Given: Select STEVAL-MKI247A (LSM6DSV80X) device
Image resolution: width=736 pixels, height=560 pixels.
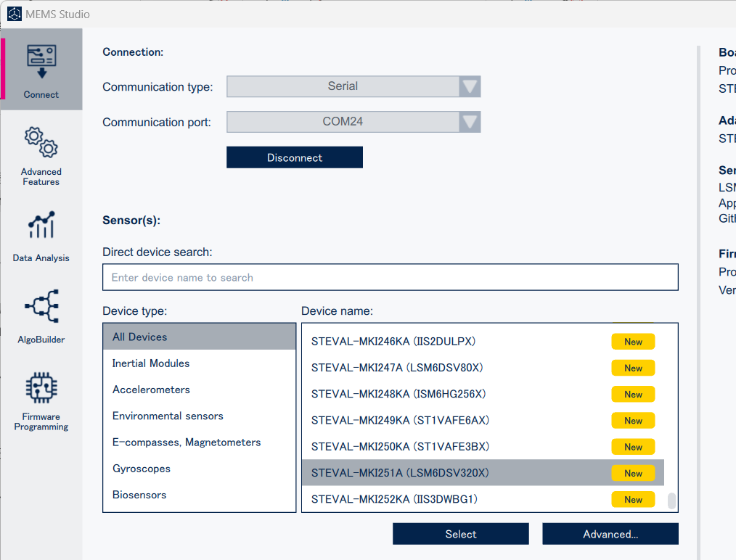Looking at the screenshot, I should (x=397, y=368).
